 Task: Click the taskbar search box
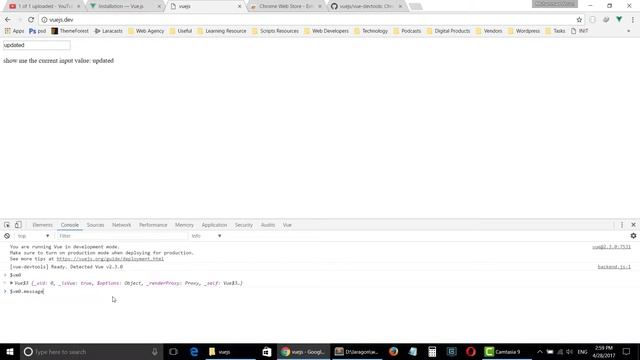point(90,352)
